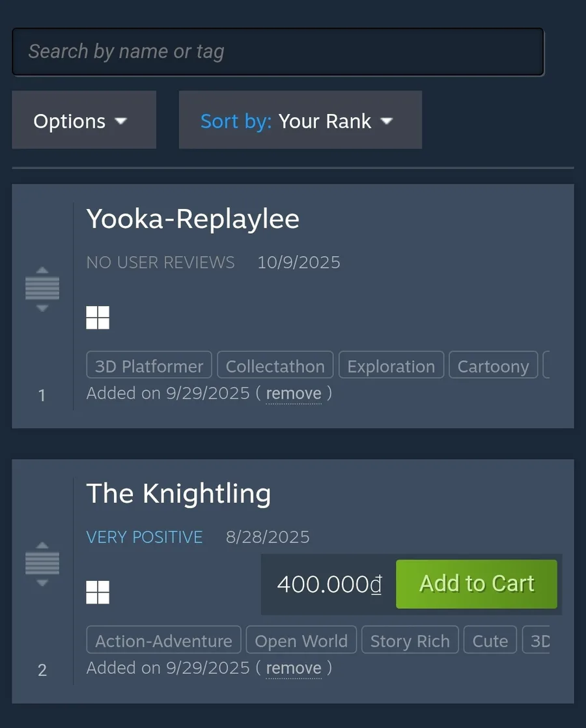The height and width of the screenshot is (728, 586).
Task: Open the Yooka-Replaylee game title
Action: 193,219
